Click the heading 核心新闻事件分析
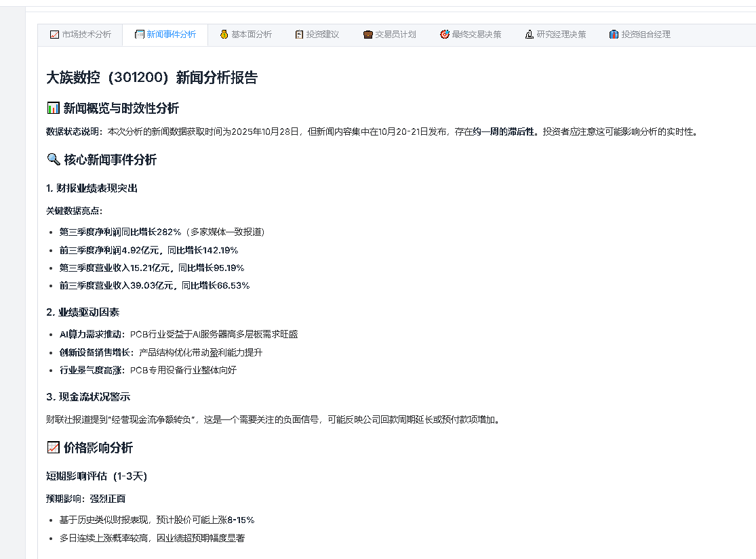The height and width of the screenshot is (559, 756). coord(110,159)
